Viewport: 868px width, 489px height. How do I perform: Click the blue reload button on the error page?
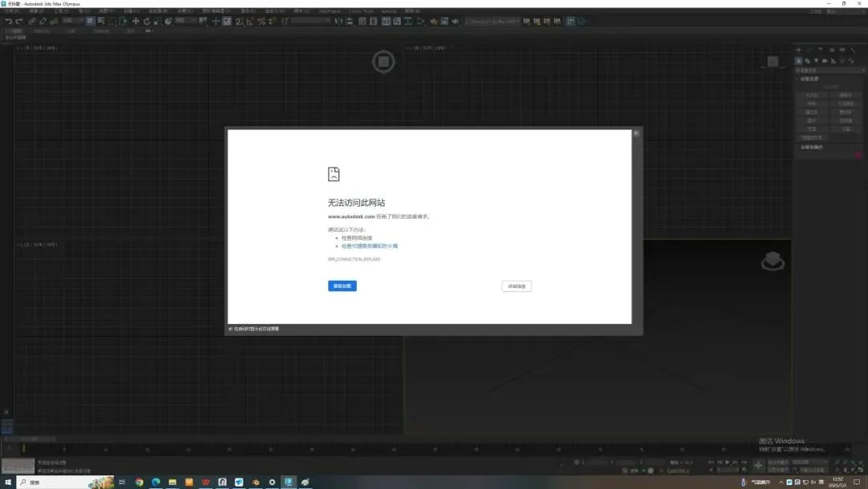pos(342,286)
